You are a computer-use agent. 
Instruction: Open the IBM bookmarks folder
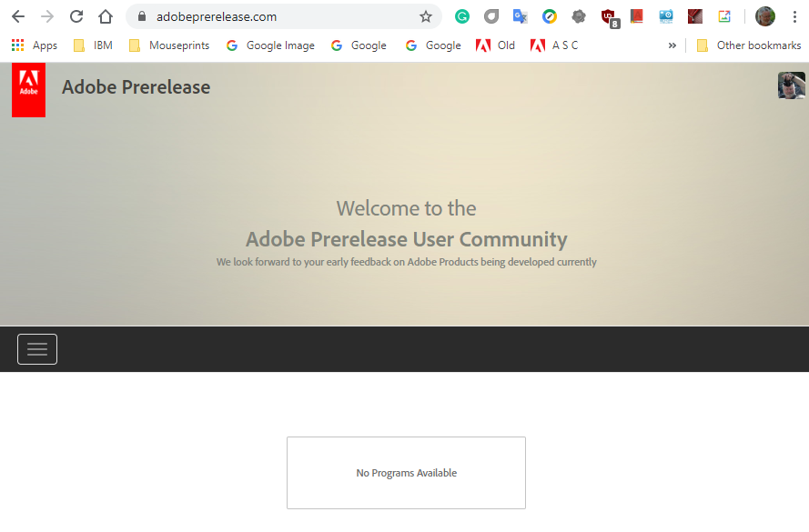[x=94, y=45]
